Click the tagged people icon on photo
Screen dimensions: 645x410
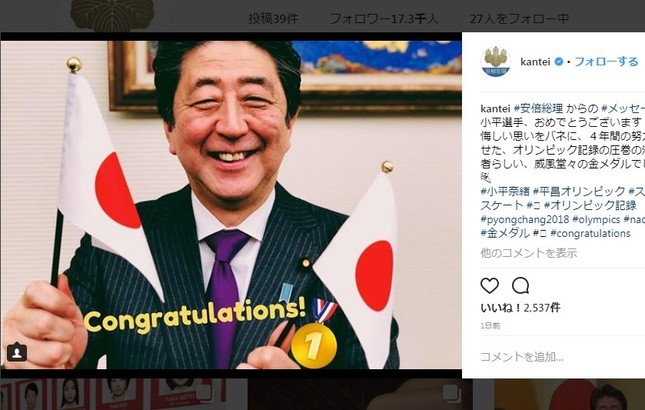17,352
